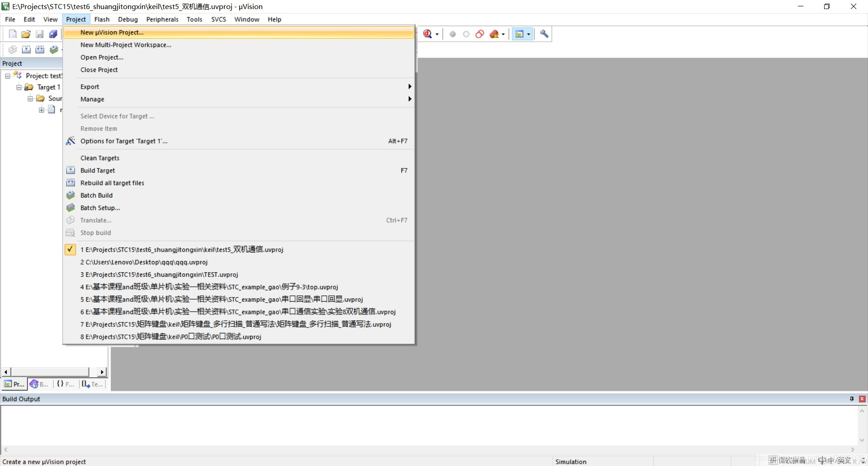Click the Kill All Breakpoints icon
This screenshot has height=466, width=868.
(494, 34)
